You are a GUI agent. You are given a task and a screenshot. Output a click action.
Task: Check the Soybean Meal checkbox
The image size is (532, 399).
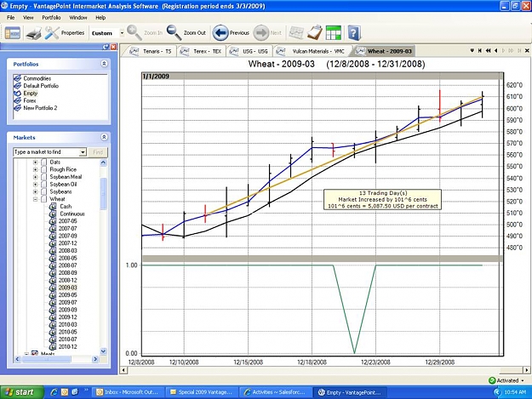point(43,177)
